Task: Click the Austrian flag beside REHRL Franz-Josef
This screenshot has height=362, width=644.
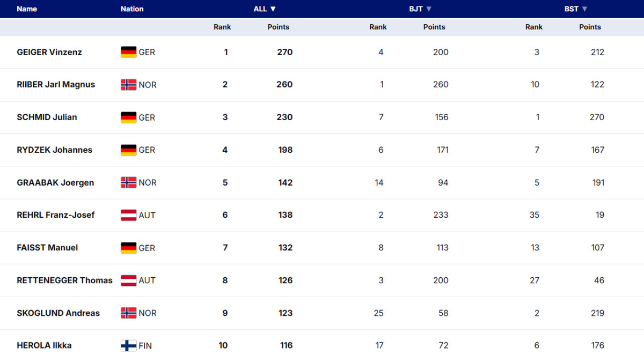Action: pyautogui.click(x=128, y=215)
